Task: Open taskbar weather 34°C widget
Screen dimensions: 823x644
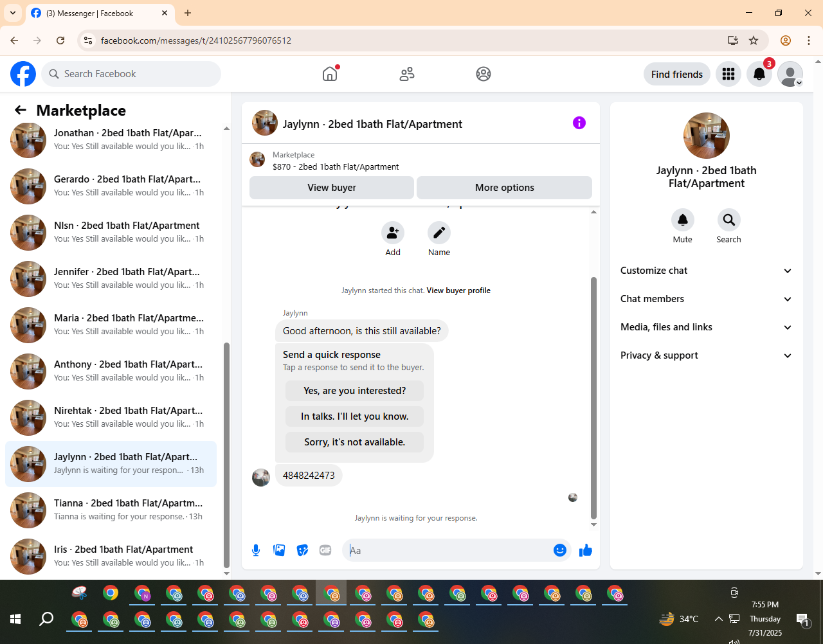Action: tap(679, 619)
